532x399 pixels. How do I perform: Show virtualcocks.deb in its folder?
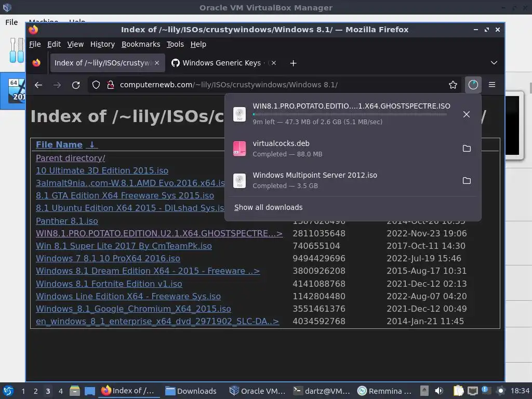tap(467, 148)
